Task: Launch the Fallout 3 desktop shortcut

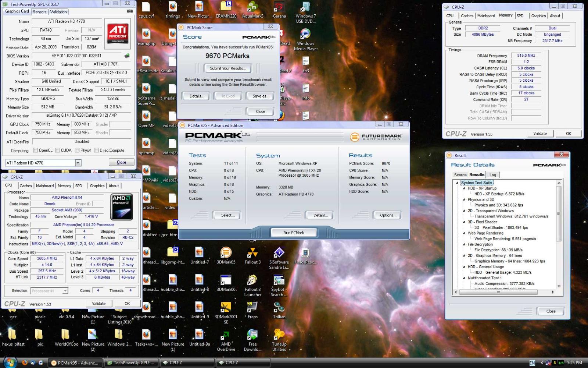Action: click(x=252, y=256)
